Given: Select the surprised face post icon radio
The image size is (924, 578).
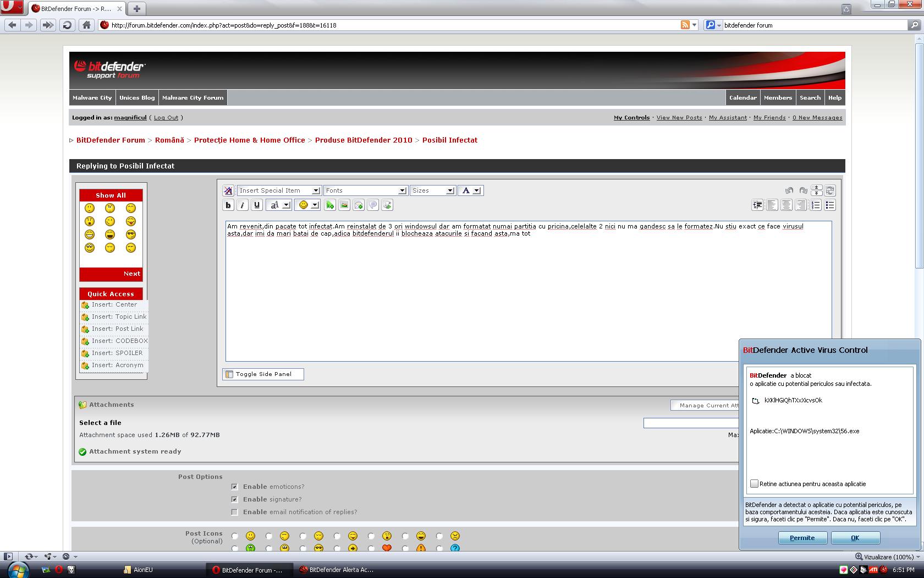Looking at the screenshot, I should click(371, 536).
